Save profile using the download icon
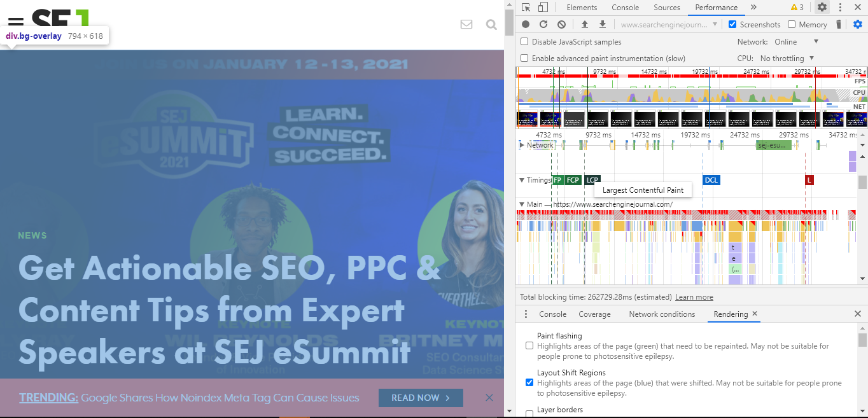 tap(603, 24)
